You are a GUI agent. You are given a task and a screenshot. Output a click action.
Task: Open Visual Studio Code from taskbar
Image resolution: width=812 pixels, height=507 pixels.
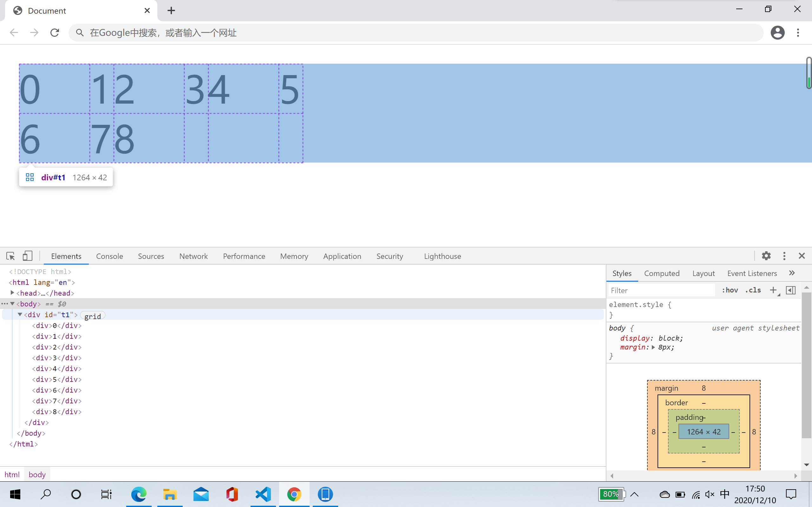(263, 494)
